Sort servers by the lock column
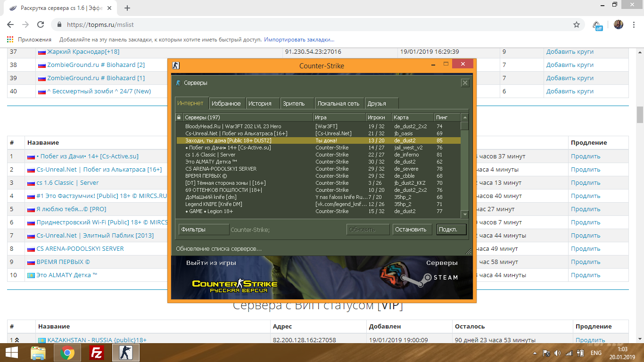This screenshot has height=362, width=644. click(x=179, y=117)
